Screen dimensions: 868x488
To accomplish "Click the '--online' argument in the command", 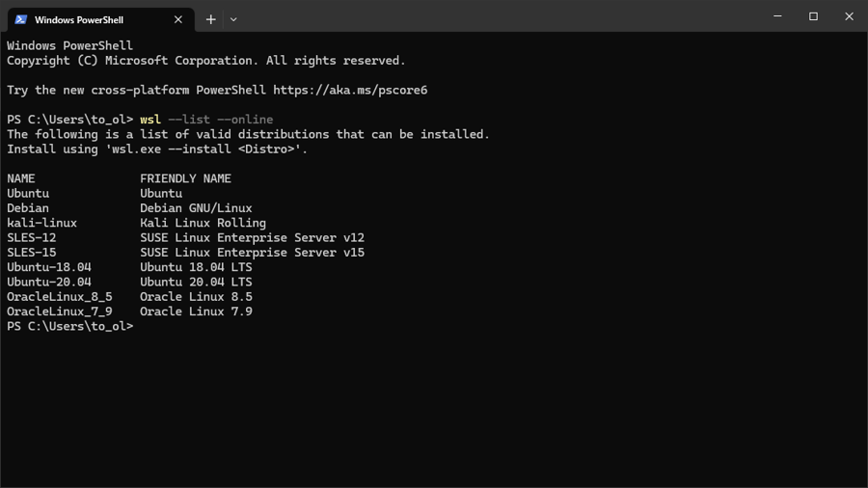I will click(x=245, y=120).
